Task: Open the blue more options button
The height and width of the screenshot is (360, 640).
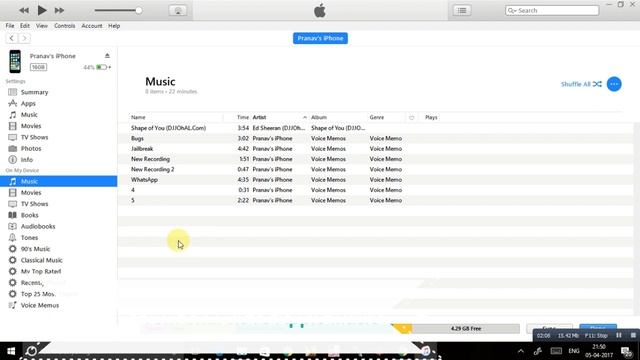Action: point(614,84)
